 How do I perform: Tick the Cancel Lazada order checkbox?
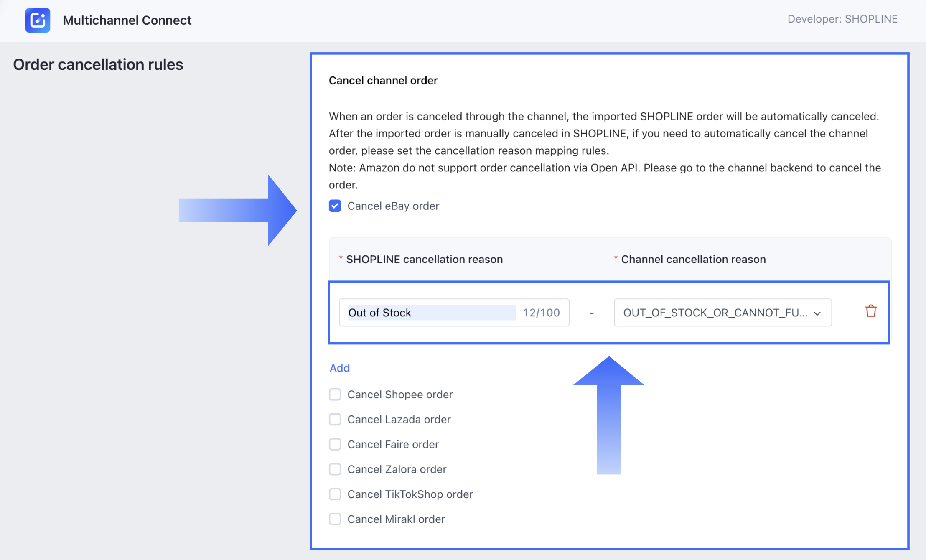335,419
